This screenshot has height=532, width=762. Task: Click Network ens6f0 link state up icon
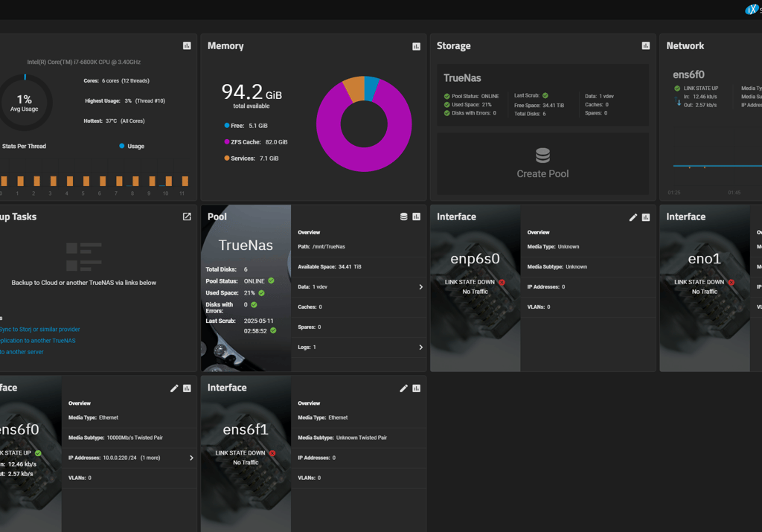(x=677, y=89)
